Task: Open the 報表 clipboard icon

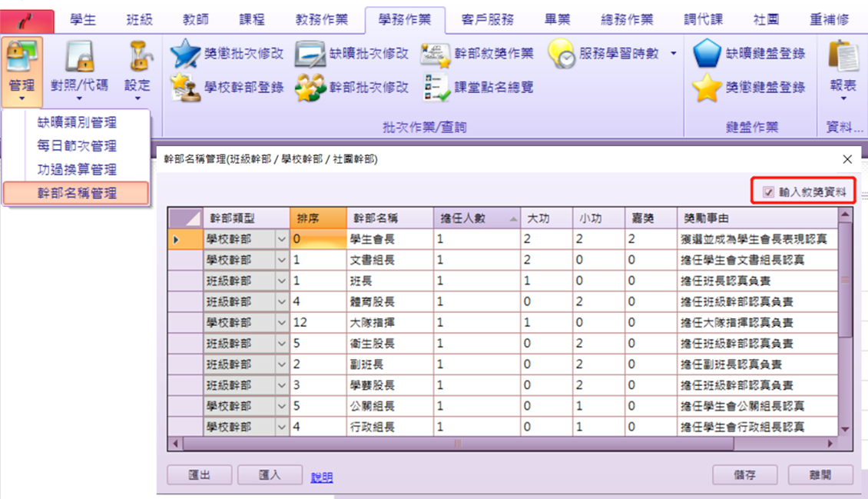Action: [843, 56]
